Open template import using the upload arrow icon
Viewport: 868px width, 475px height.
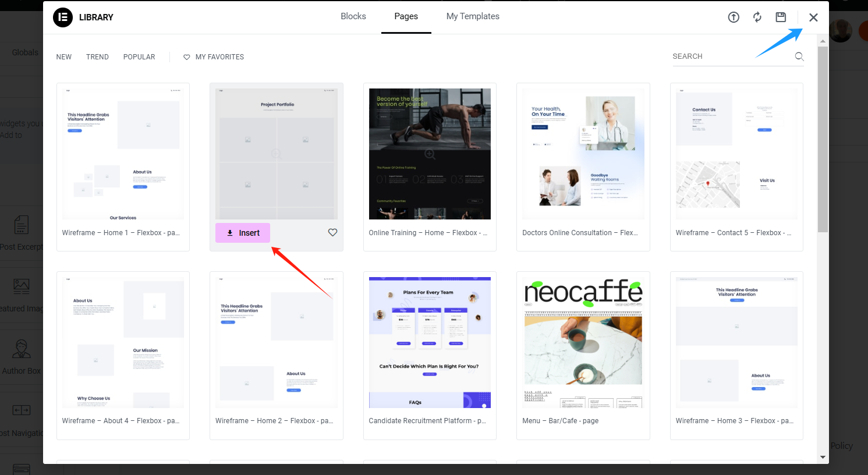pyautogui.click(x=734, y=17)
